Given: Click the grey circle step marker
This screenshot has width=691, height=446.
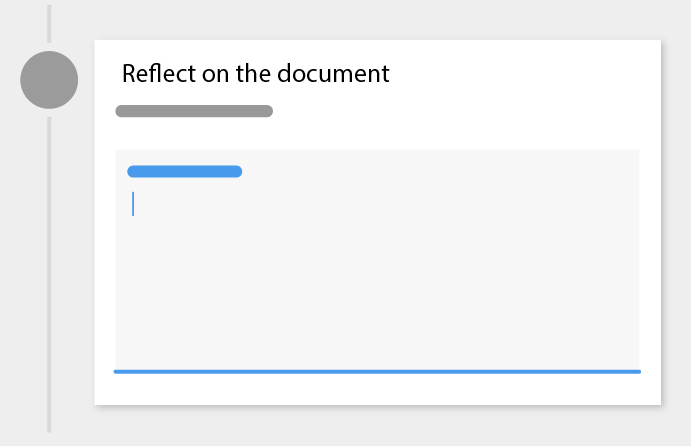Looking at the screenshot, I should pyautogui.click(x=49, y=80).
